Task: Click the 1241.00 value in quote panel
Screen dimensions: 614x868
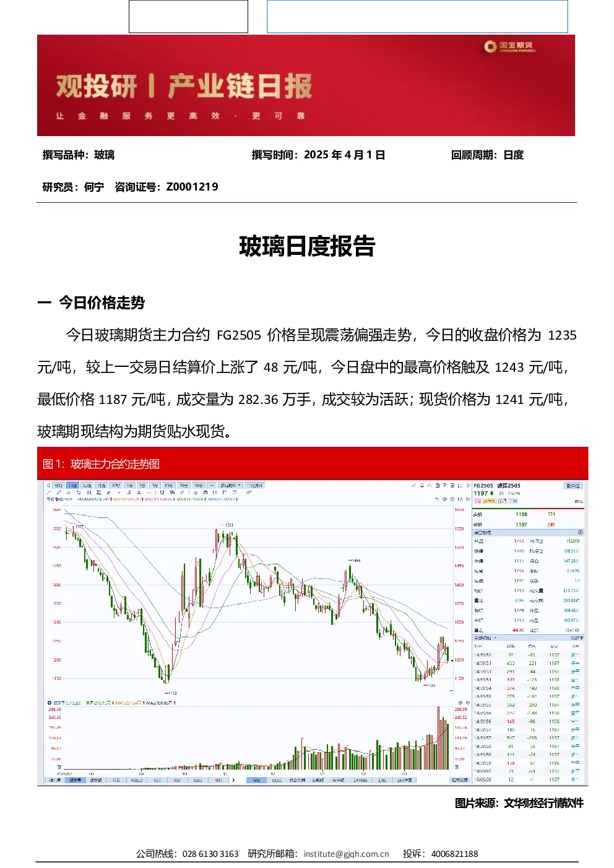Action: [572, 630]
